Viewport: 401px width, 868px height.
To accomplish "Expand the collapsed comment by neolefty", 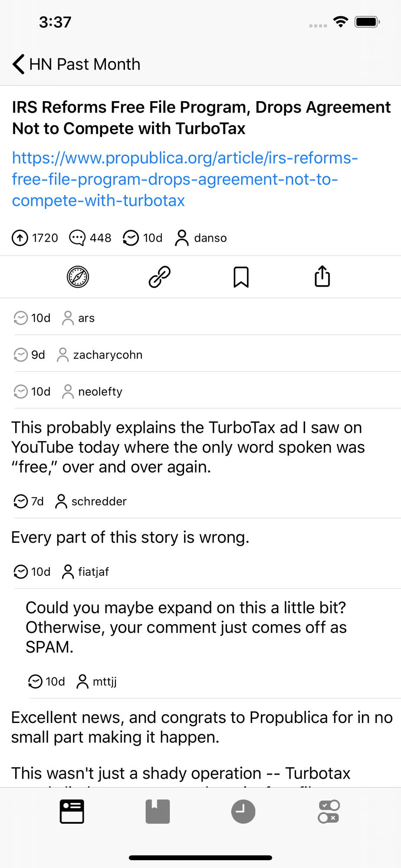I will [200, 391].
